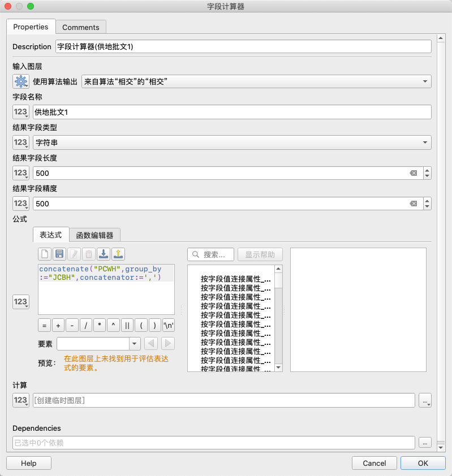Increase the result field length stepper
This screenshot has height=476, width=452.
tap(428, 170)
